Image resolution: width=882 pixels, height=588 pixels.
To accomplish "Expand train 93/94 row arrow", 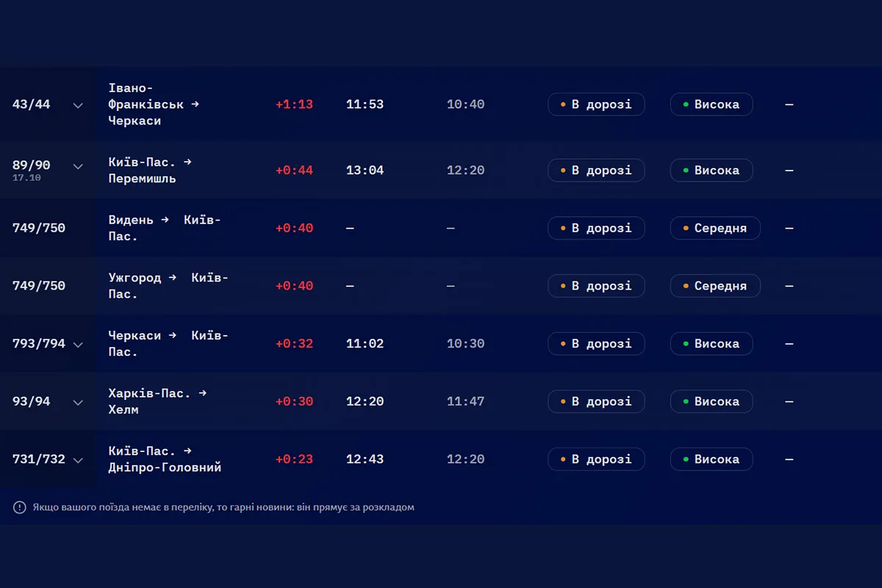I will (x=78, y=402).
